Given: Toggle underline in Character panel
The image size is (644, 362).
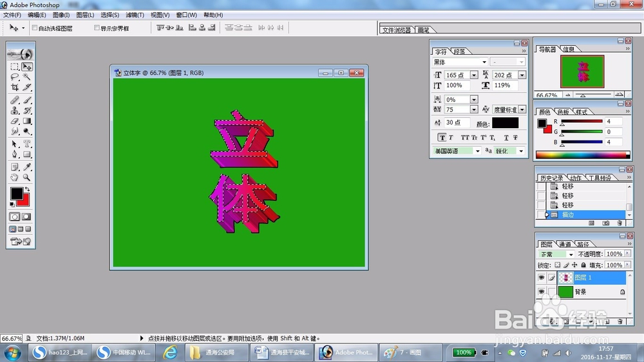Looking at the screenshot, I should [x=506, y=138].
